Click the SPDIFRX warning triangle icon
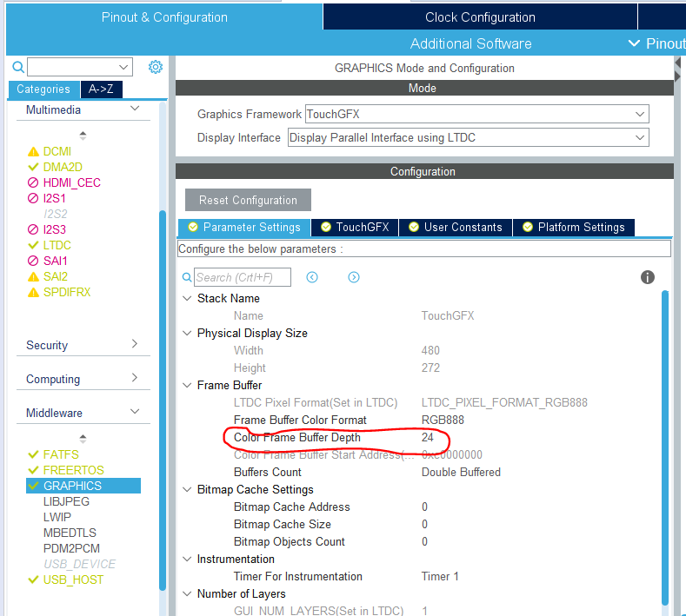This screenshot has height=616, width=686. [33, 293]
